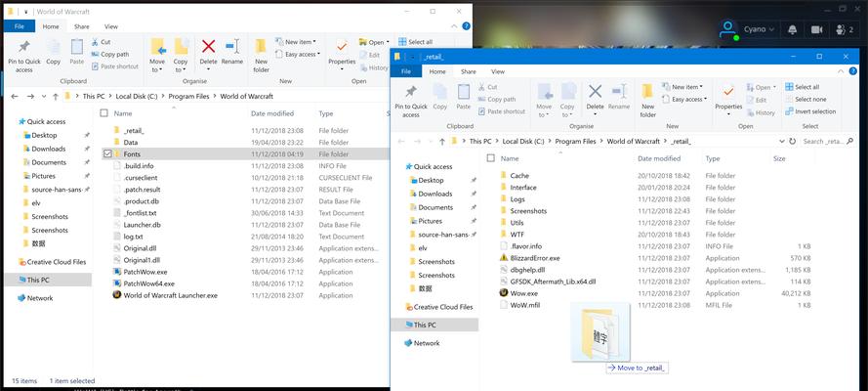The image size is (868, 391).
Task: Click Pin to Quick access in _retail_ window
Action: pos(411,101)
